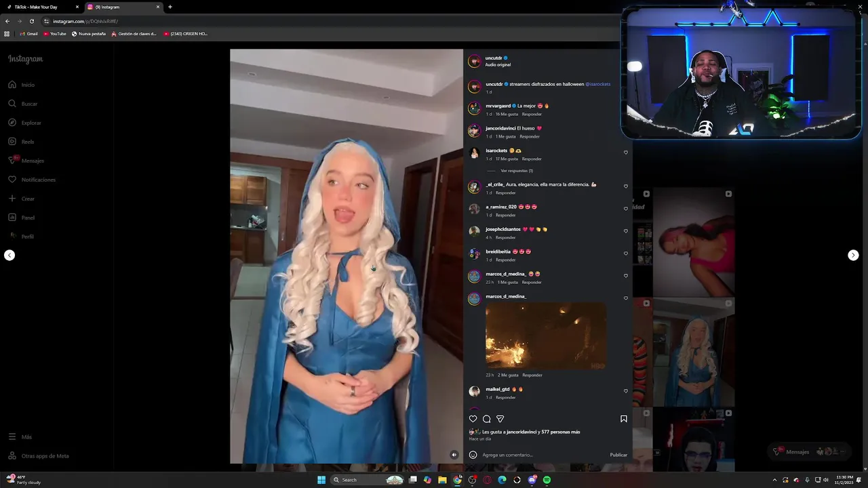
Task: Open the Gmail bookmark
Action: pyautogui.click(x=28, y=34)
